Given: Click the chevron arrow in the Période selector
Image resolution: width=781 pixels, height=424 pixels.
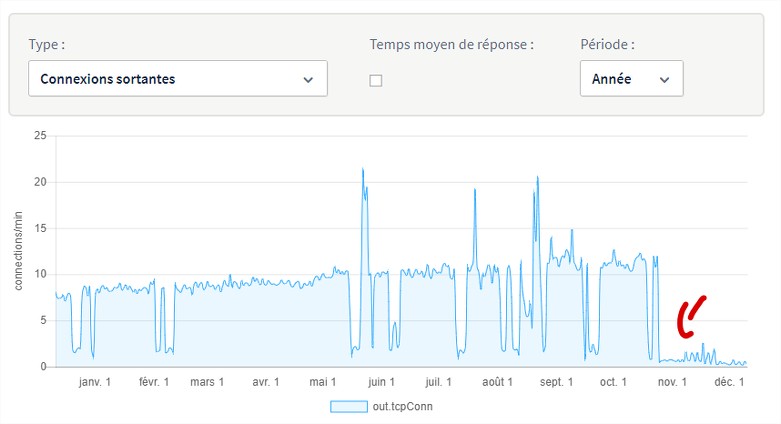Looking at the screenshot, I should 664,80.
